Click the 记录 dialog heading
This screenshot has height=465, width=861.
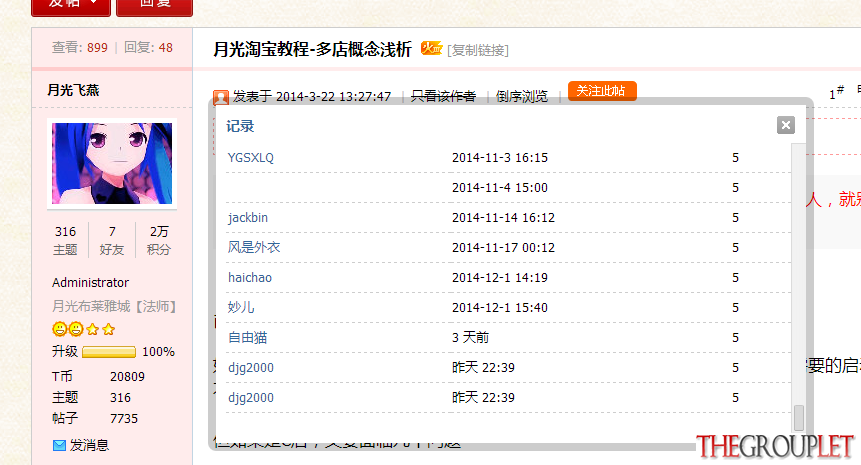[241, 126]
